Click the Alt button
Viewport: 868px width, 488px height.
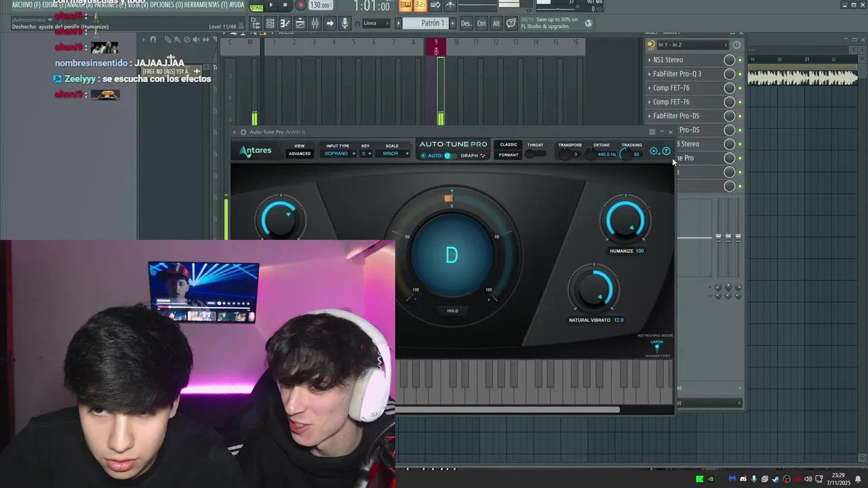(496, 23)
